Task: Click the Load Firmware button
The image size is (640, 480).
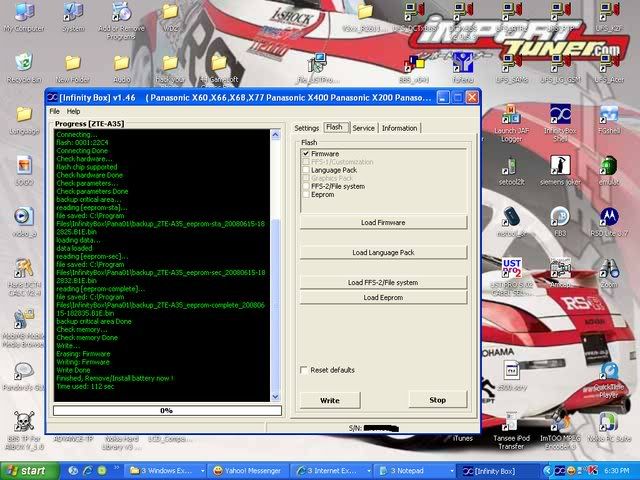Action: pyautogui.click(x=383, y=222)
